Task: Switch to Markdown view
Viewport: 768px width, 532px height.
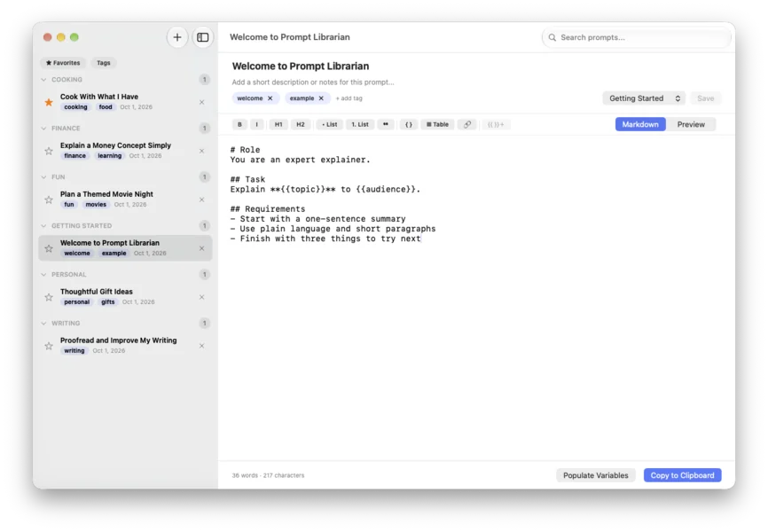Action: tap(640, 124)
